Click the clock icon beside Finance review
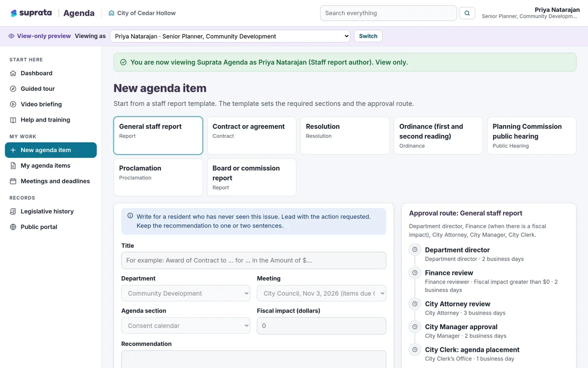 pyautogui.click(x=415, y=273)
